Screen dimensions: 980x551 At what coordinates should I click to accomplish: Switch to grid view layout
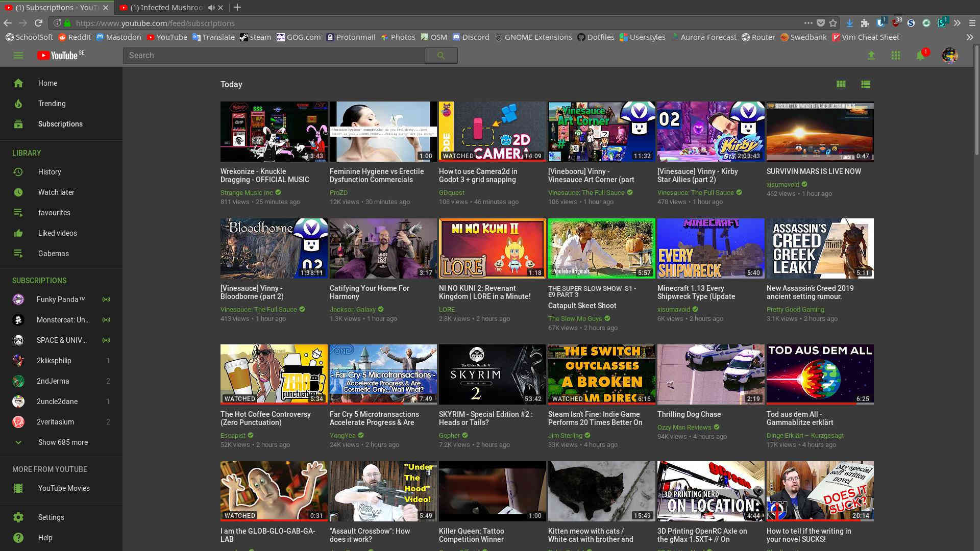click(841, 84)
